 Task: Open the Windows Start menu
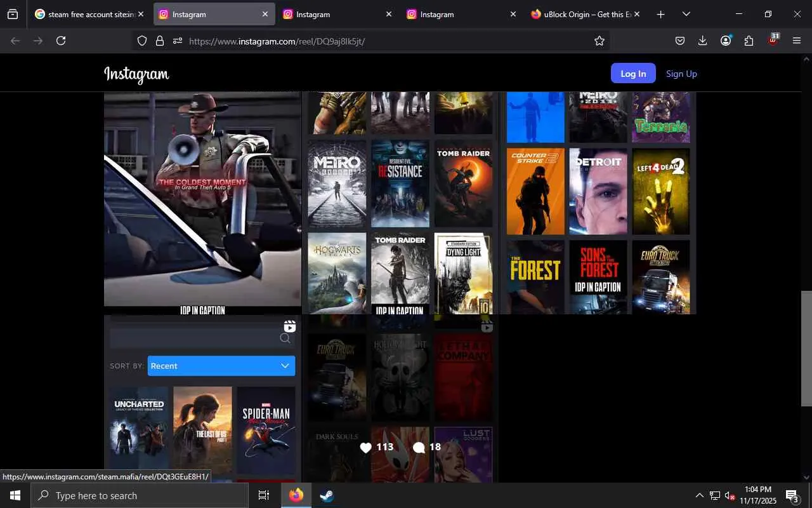click(x=15, y=495)
